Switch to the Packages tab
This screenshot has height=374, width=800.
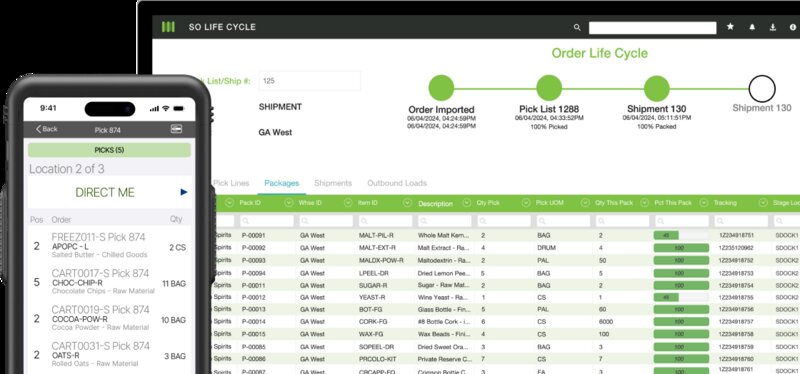[282, 183]
